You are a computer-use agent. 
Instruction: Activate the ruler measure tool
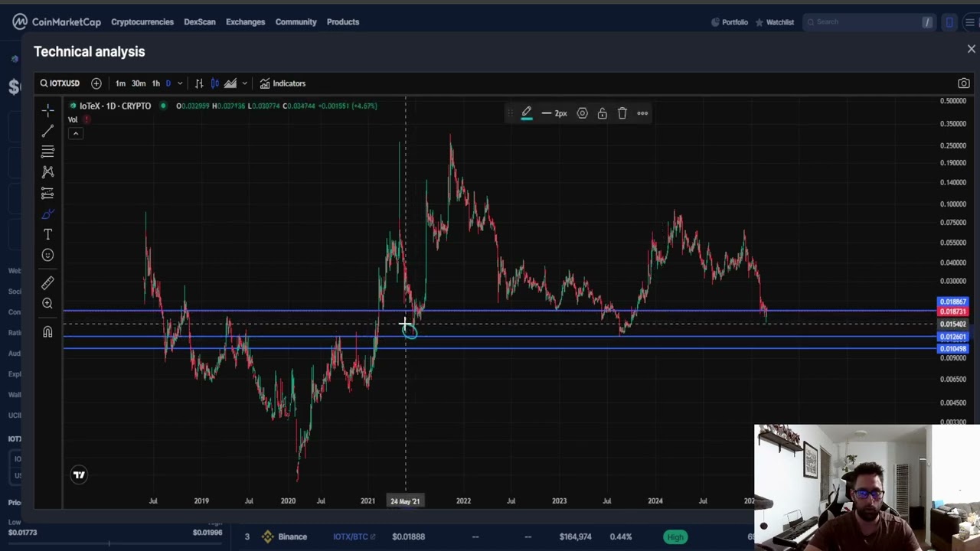tap(47, 283)
